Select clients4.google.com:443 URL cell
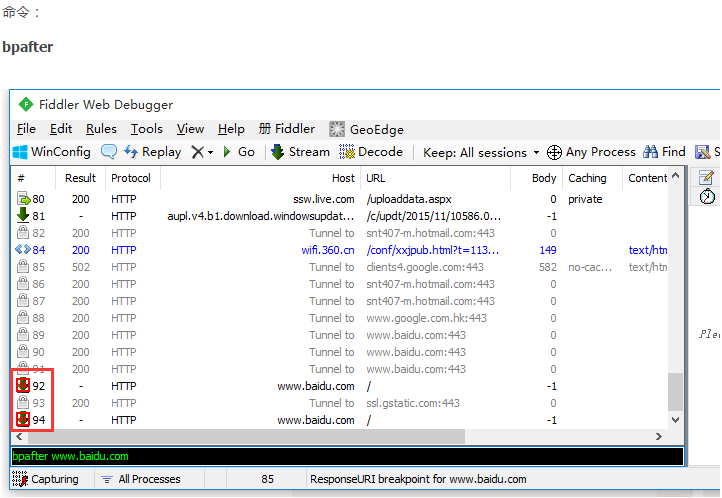Image resolution: width=722 pixels, height=498 pixels. click(425, 267)
